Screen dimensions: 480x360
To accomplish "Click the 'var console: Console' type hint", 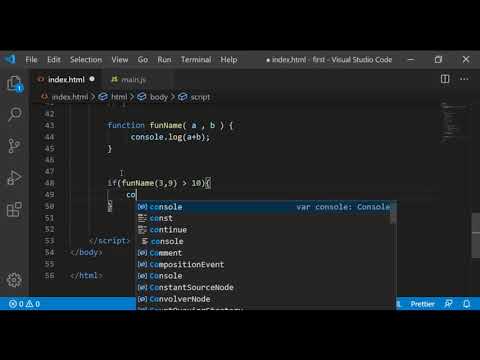I will tap(343, 207).
